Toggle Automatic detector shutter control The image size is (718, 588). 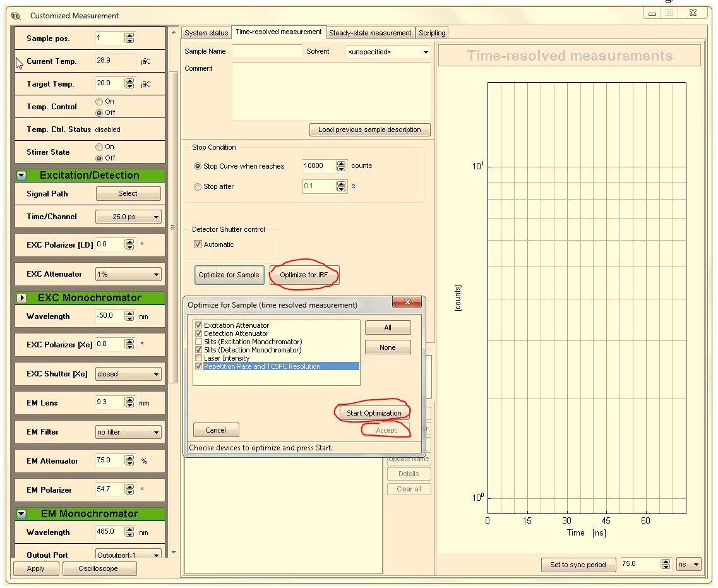pos(198,244)
